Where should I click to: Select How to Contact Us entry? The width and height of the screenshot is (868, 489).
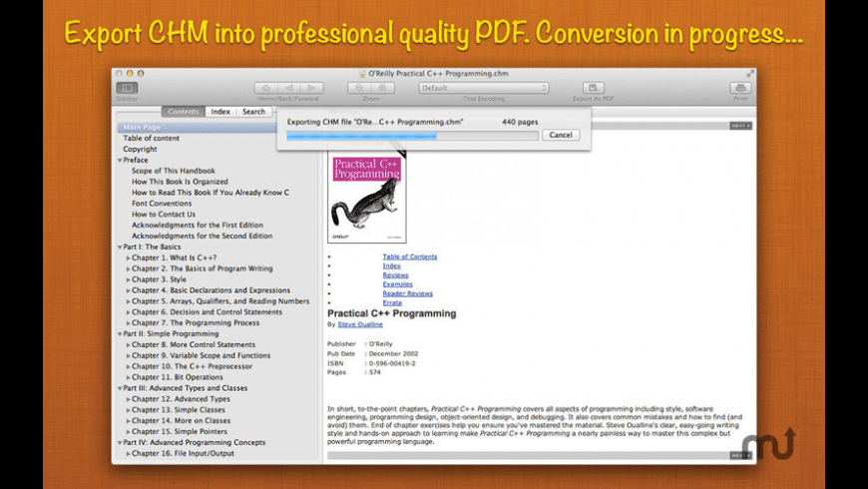(164, 215)
